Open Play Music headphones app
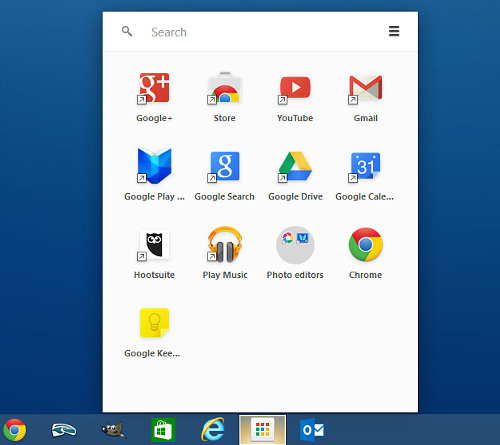This screenshot has height=445, width=500. click(x=225, y=244)
